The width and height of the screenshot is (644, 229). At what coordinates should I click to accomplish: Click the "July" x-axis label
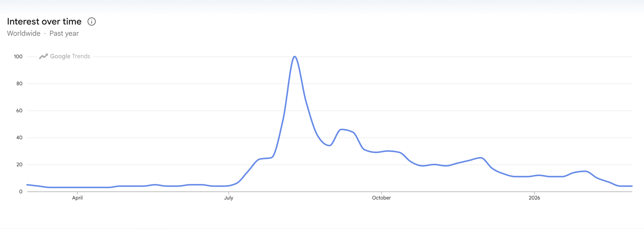[229, 198]
